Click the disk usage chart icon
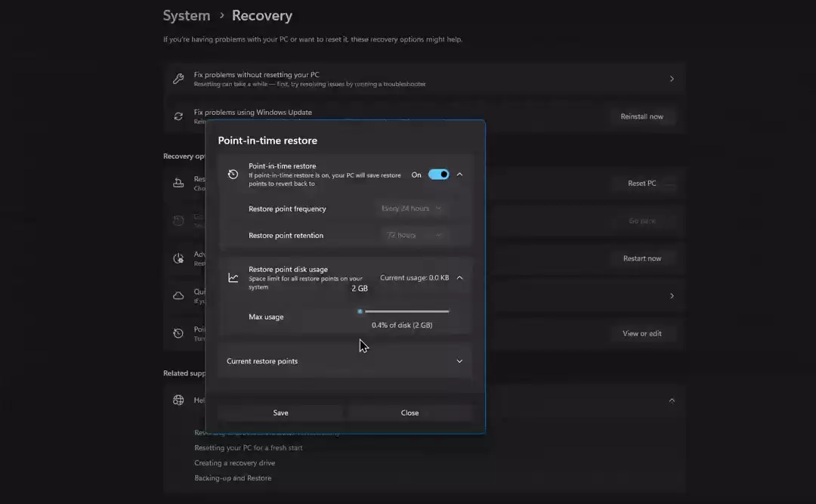816x504 pixels. (233, 278)
